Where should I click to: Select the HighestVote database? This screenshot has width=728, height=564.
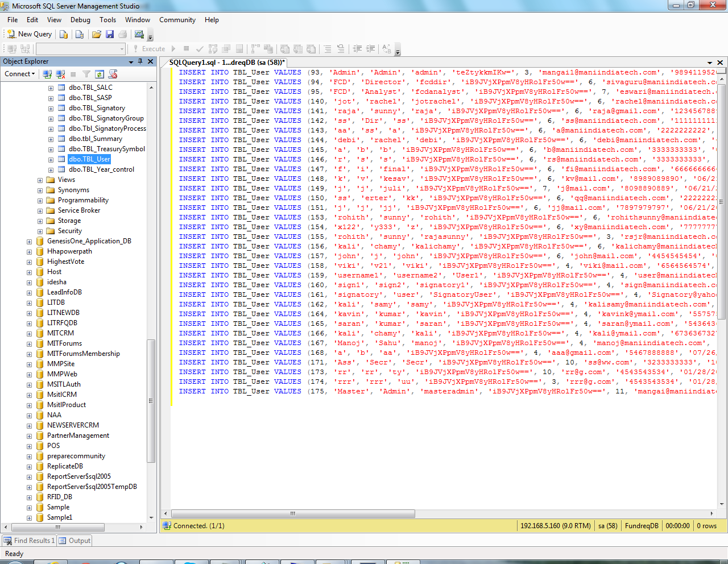(65, 262)
